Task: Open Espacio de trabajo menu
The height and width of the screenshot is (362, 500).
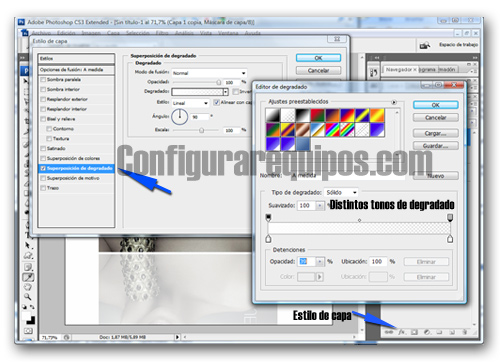Action: (458, 45)
